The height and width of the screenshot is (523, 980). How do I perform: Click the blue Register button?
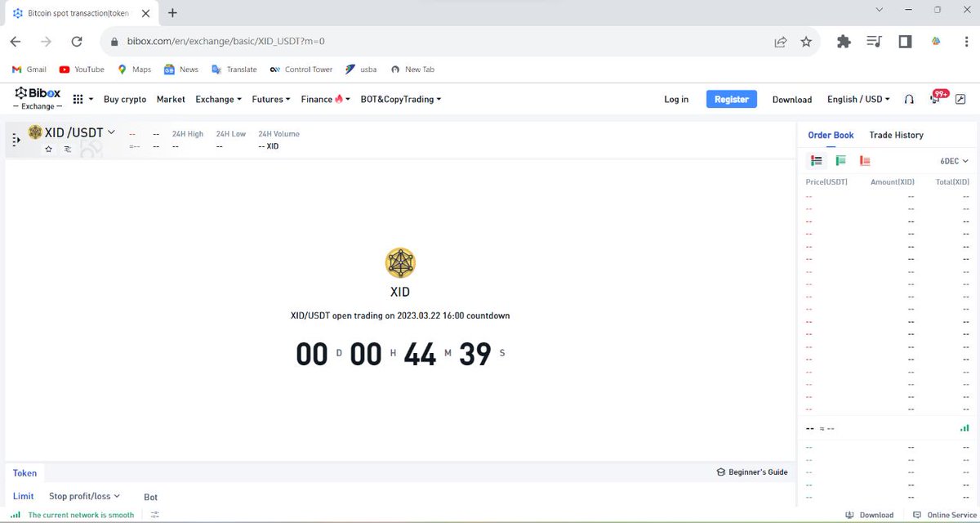point(732,99)
